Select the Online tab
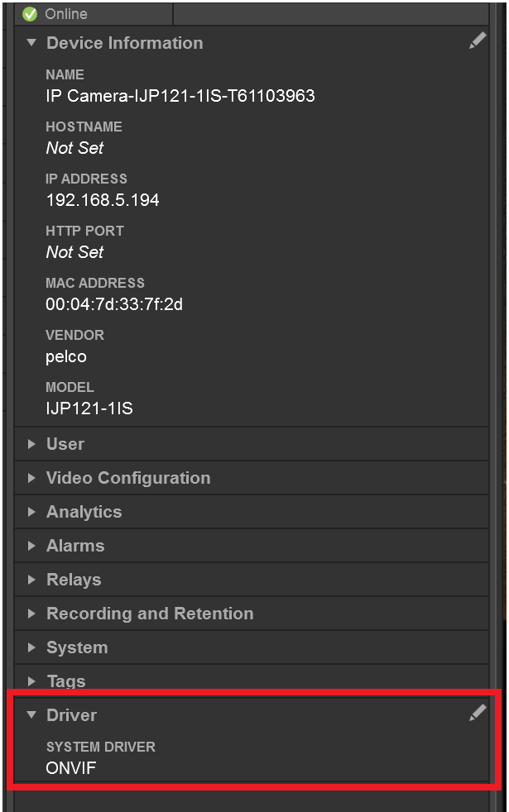 [94, 13]
